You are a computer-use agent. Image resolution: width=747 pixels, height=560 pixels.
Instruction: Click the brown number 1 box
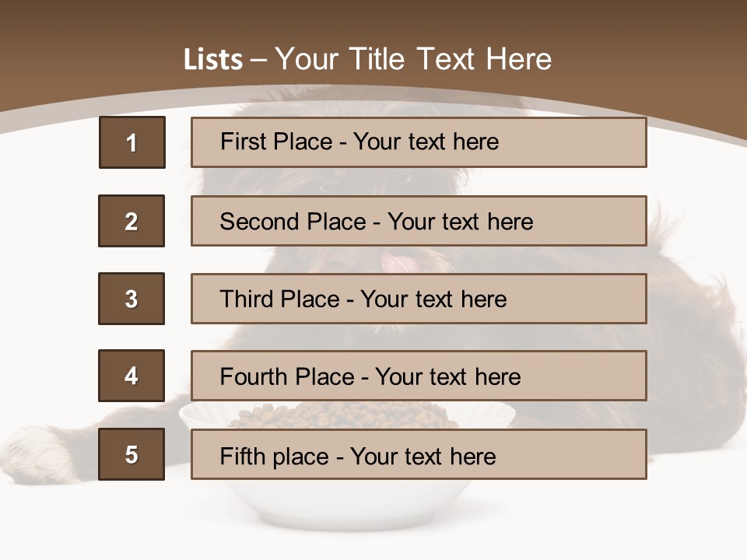pos(132,142)
